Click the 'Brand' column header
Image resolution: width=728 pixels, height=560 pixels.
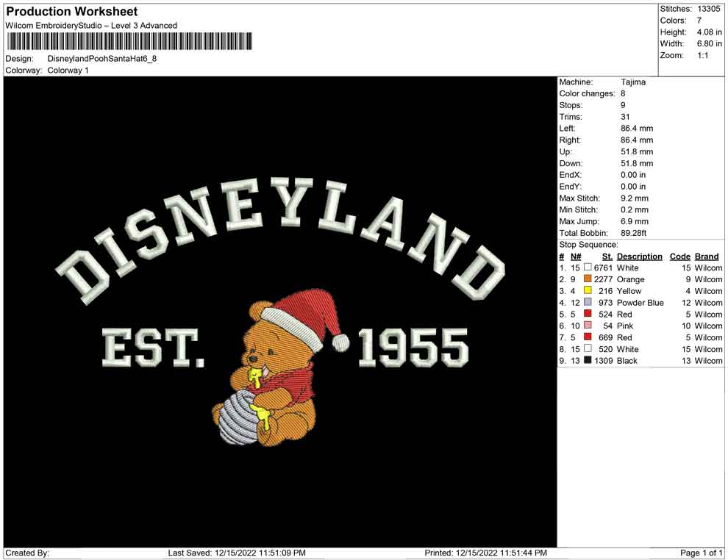[706, 256]
